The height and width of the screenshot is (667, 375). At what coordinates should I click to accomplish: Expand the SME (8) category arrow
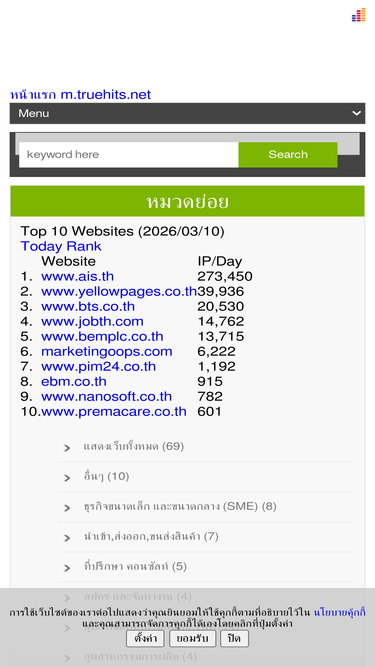(x=67, y=508)
